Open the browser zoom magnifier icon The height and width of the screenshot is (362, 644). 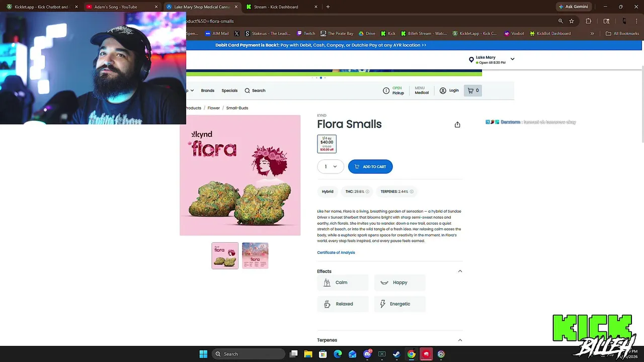(x=560, y=21)
